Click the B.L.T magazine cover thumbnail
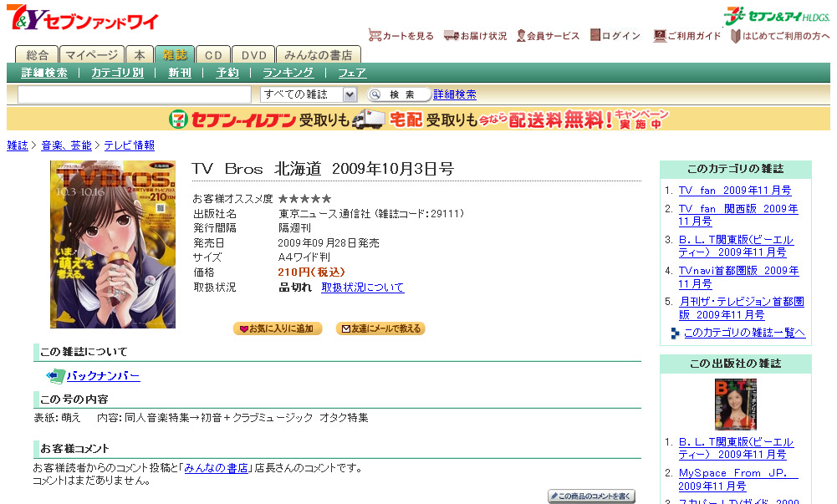 [736, 405]
